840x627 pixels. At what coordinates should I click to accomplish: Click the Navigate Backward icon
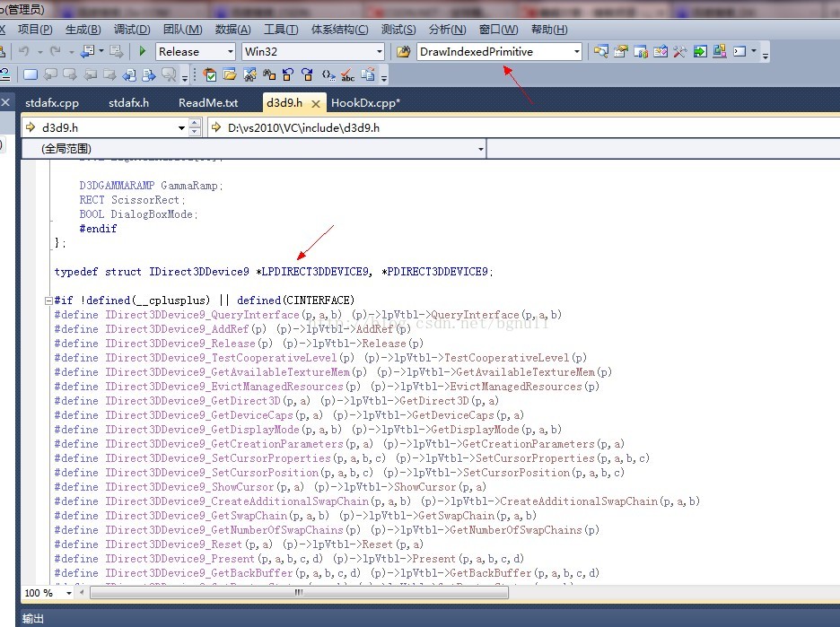[x=87, y=51]
